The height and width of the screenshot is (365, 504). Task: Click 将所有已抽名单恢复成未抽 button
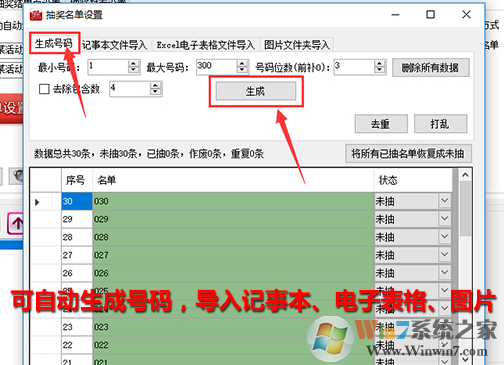pos(408,153)
